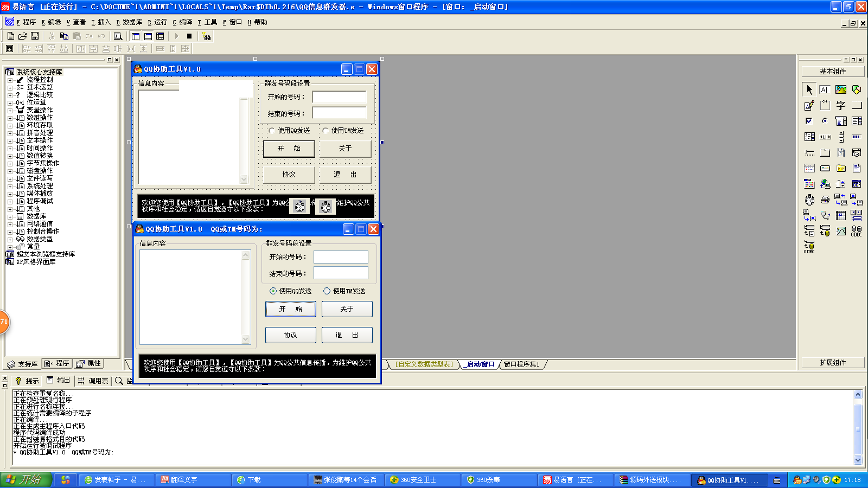The width and height of the screenshot is (868, 488).
Task: Switch to the 属性 tab
Action: coord(89,364)
